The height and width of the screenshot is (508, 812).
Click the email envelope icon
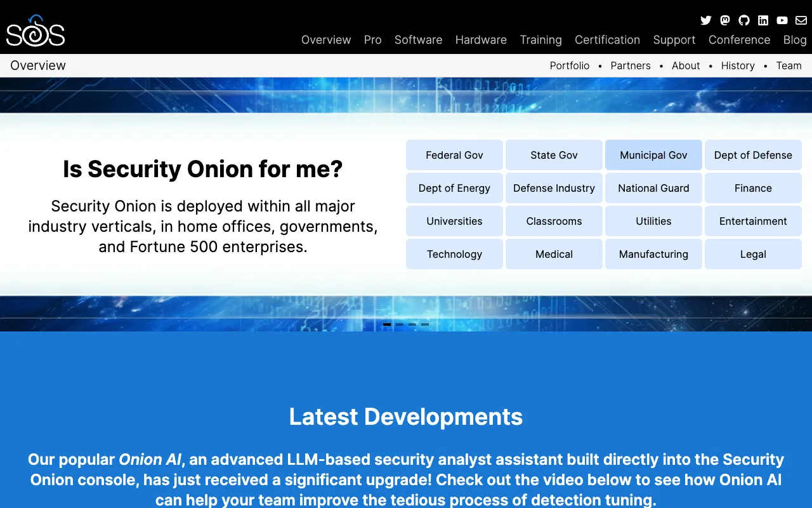(801, 20)
